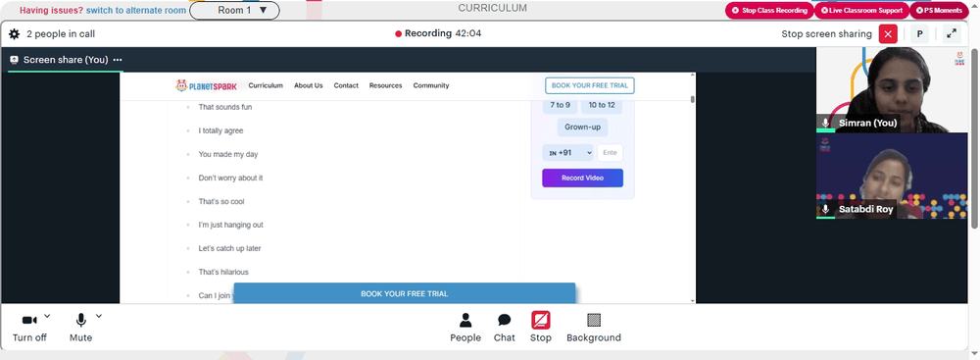Open the People panel
Viewport: 980px width, 360px height.
tap(465, 328)
